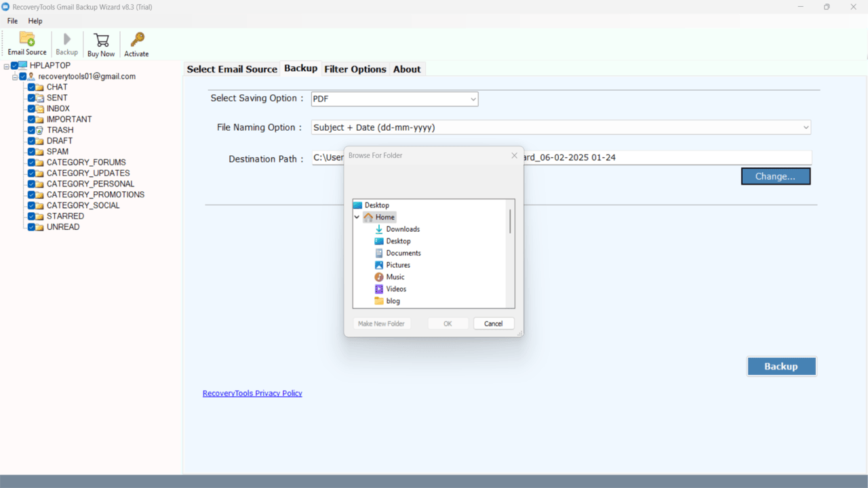Open the Help menu
868x488 pixels.
coord(35,21)
